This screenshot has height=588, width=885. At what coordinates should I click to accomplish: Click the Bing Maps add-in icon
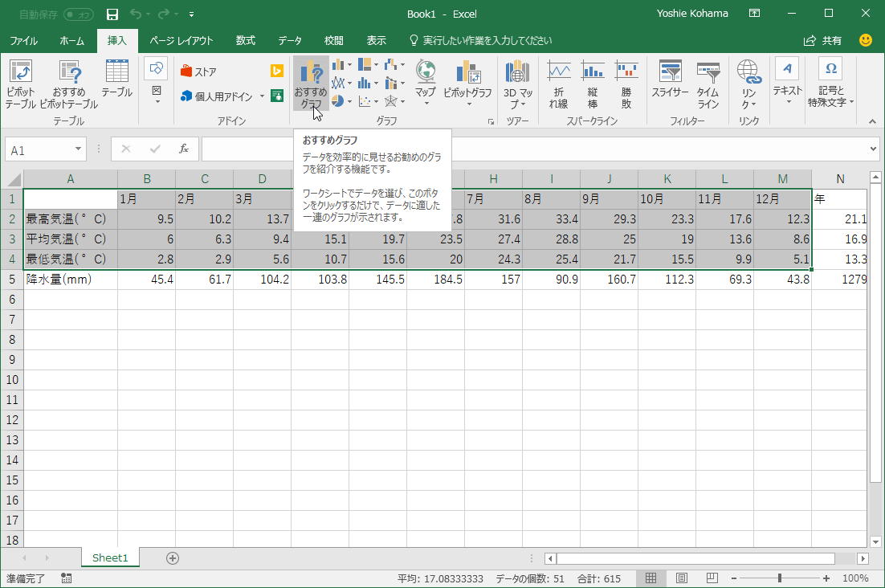pyautogui.click(x=277, y=71)
